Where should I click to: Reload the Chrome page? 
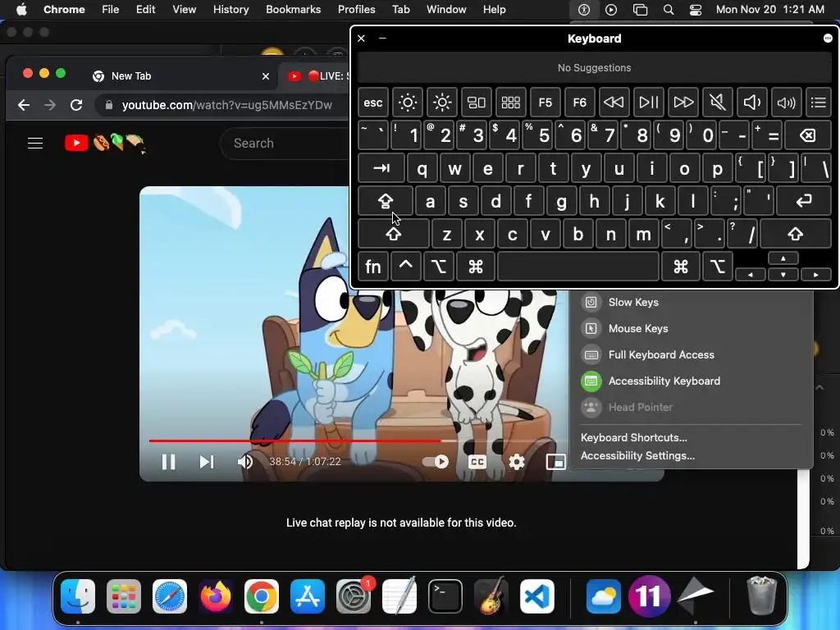tap(76, 105)
